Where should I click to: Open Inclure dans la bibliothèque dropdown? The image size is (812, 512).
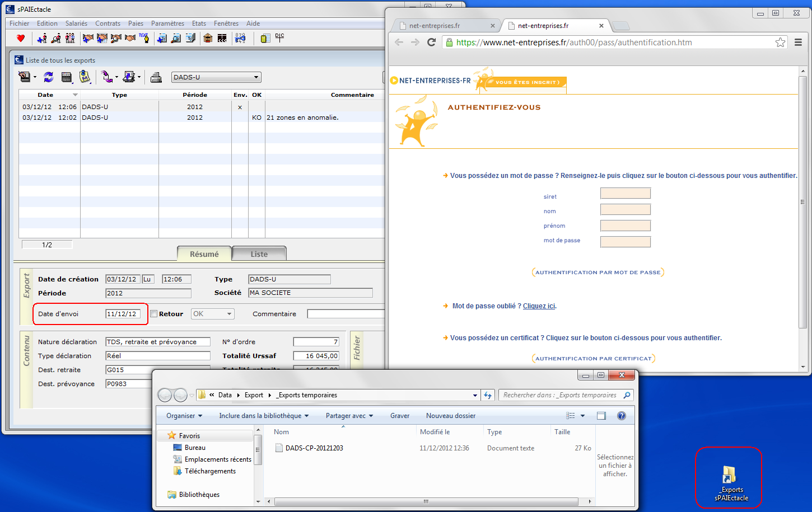[x=264, y=416]
